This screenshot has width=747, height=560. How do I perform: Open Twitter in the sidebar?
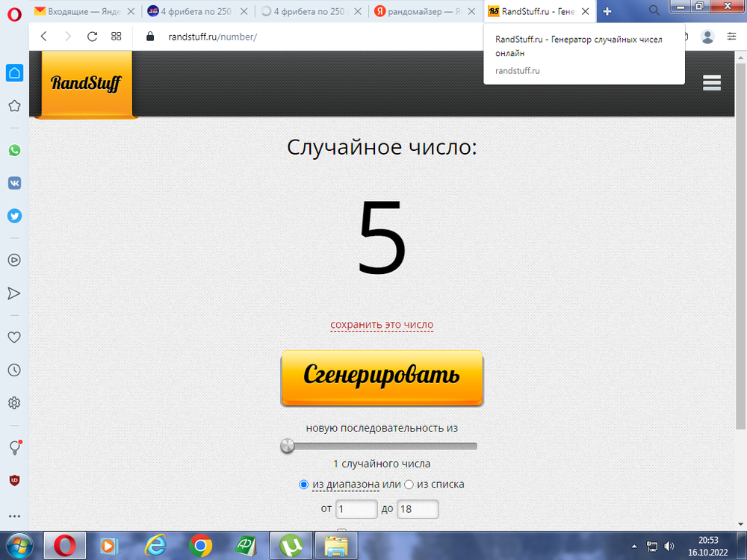coord(14,217)
